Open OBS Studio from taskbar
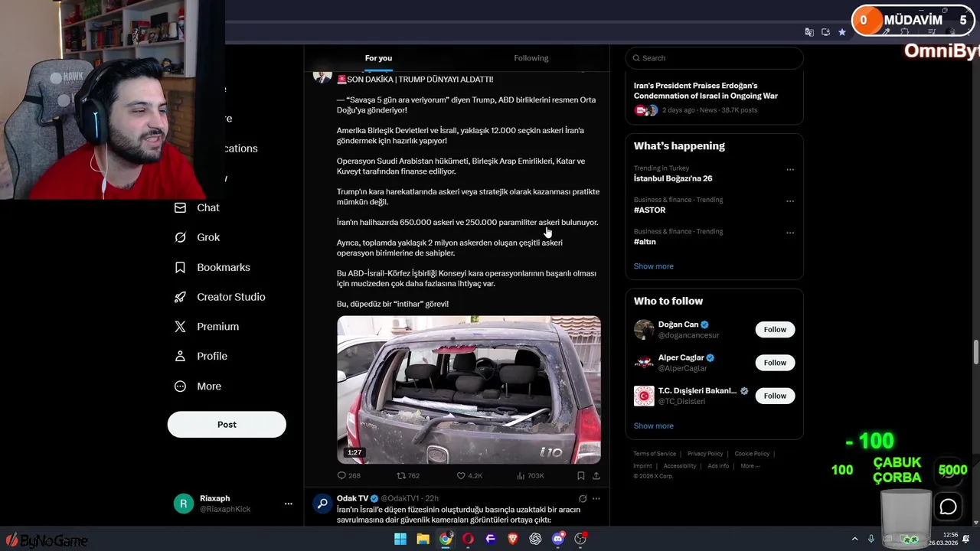980x551 pixels. click(x=580, y=539)
